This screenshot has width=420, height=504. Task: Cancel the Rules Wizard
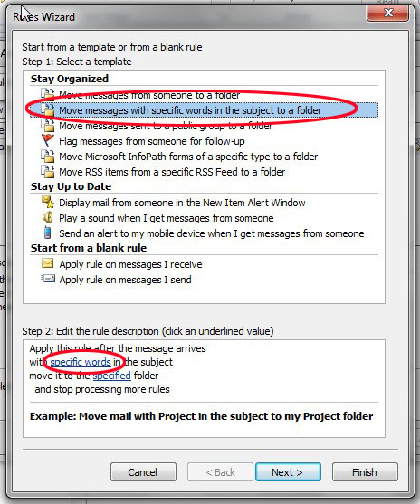coord(143,472)
